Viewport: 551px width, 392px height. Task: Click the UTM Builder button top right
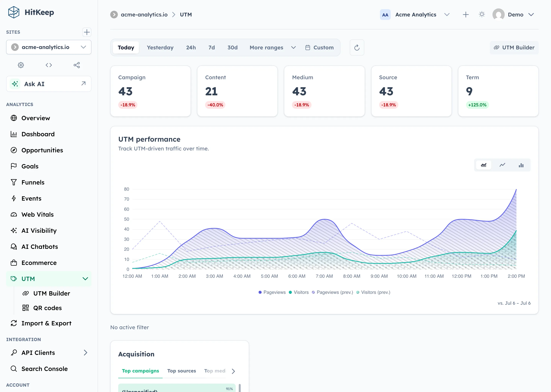pos(514,47)
